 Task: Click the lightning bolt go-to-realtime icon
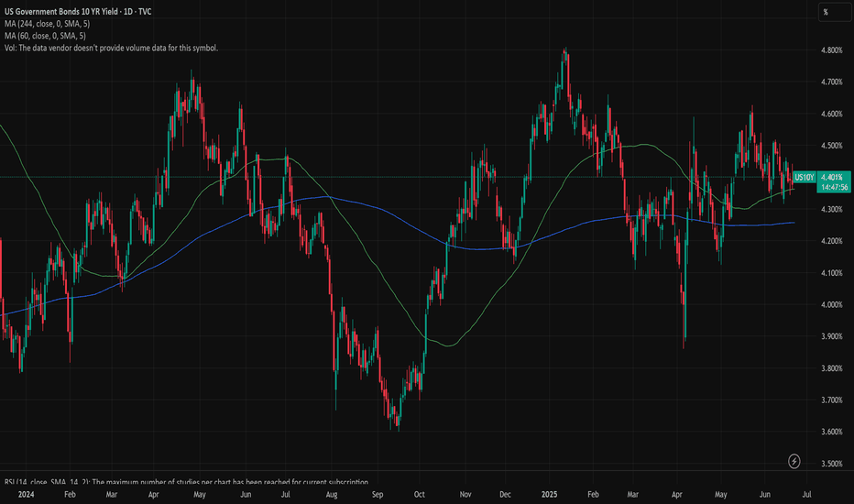(794, 462)
